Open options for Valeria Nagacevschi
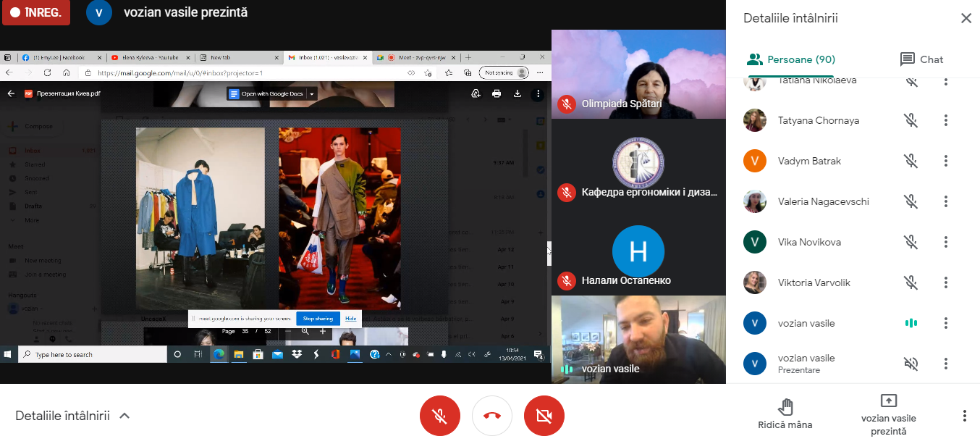 (946, 202)
